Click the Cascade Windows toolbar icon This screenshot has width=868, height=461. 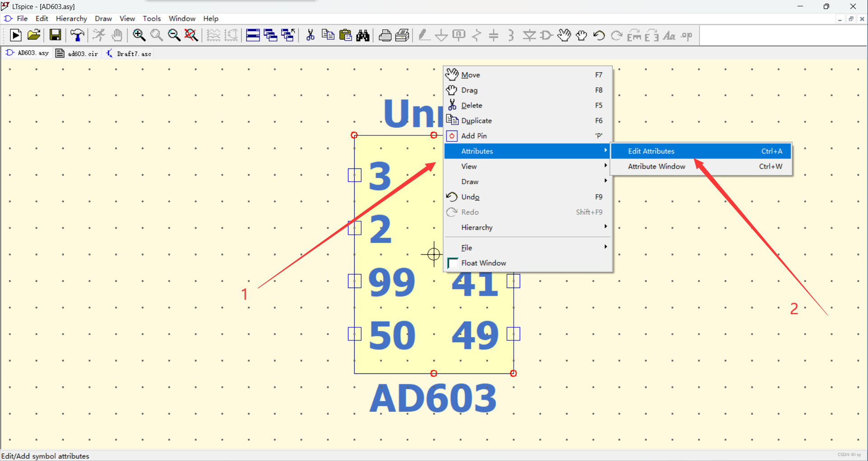[x=271, y=35]
